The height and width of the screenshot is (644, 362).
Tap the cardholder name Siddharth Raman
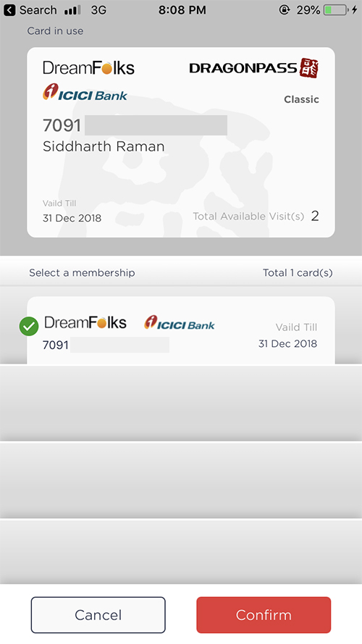click(x=104, y=146)
